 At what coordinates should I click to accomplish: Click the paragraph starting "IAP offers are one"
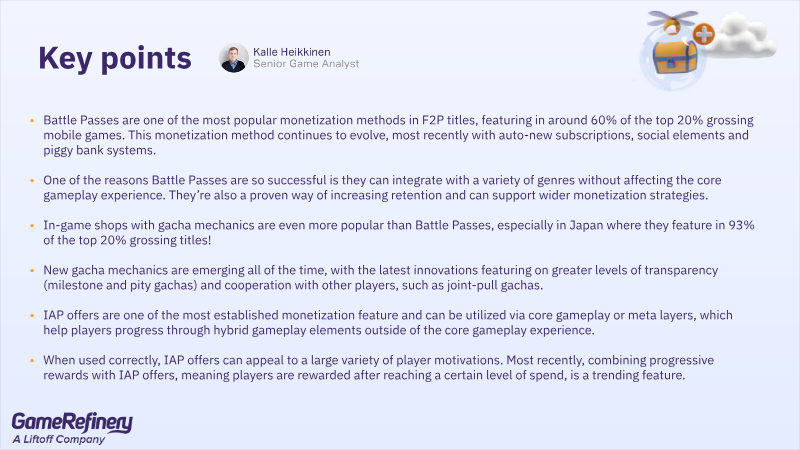(x=400, y=322)
